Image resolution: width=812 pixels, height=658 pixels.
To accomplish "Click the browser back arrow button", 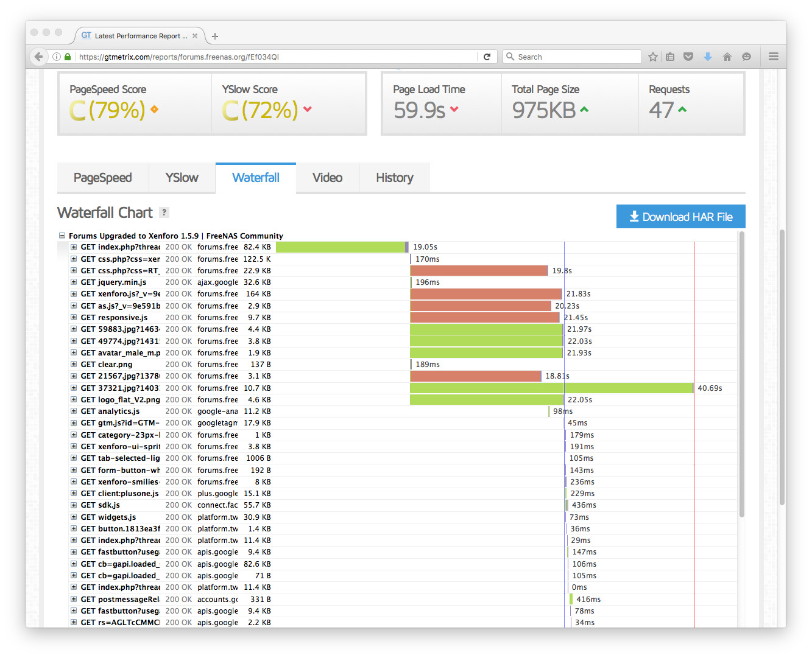I will click(x=38, y=57).
